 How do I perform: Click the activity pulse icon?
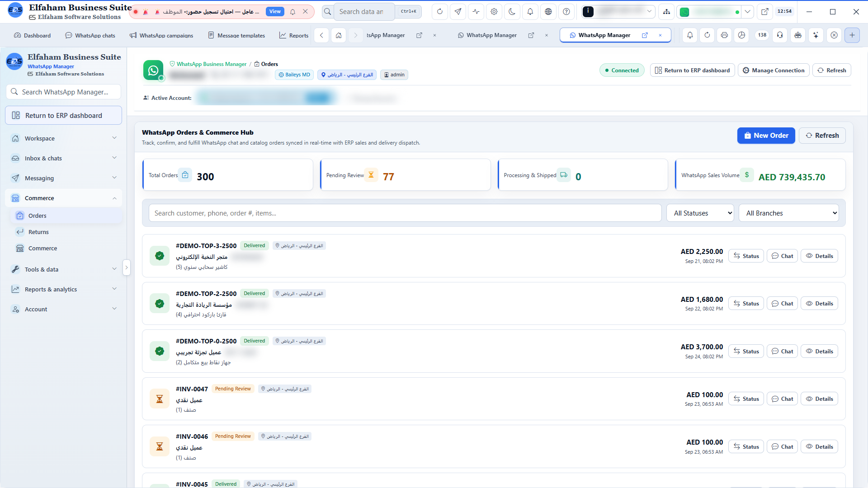pyautogui.click(x=476, y=12)
